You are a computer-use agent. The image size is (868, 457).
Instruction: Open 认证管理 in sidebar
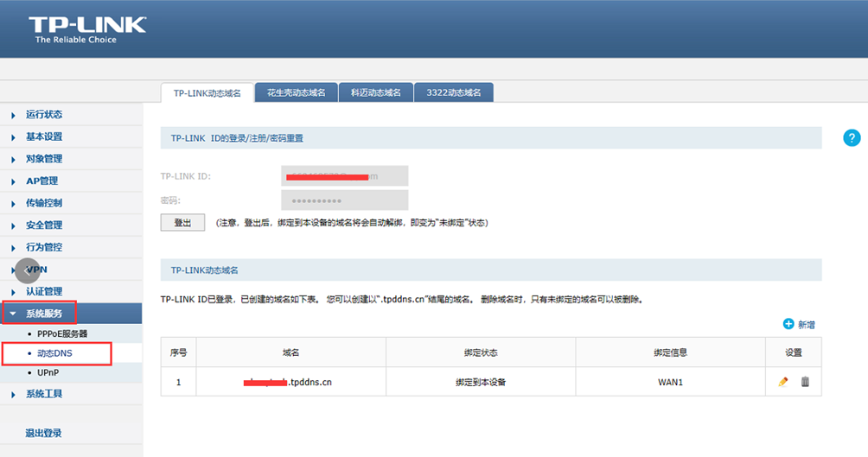tap(44, 292)
